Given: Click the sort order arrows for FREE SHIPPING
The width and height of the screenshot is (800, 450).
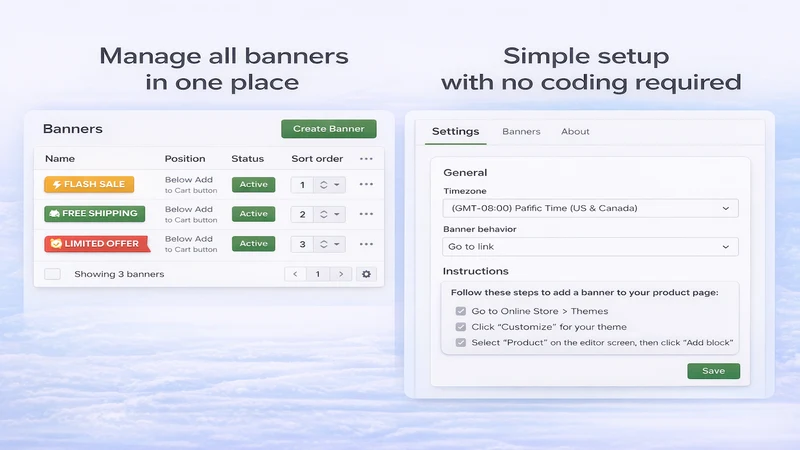Looking at the screenshot, I should (323, 214).
